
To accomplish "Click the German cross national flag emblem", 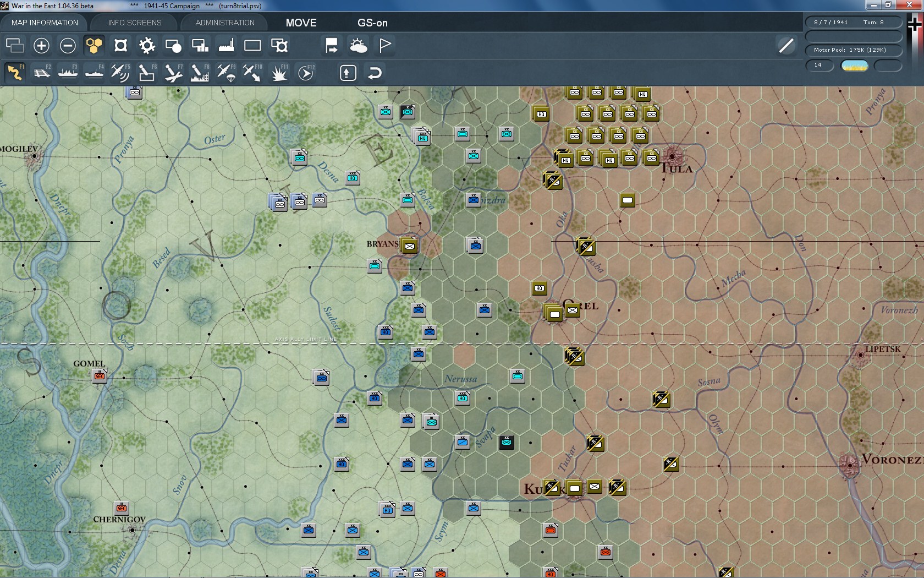I will click(x=914, y=24).
